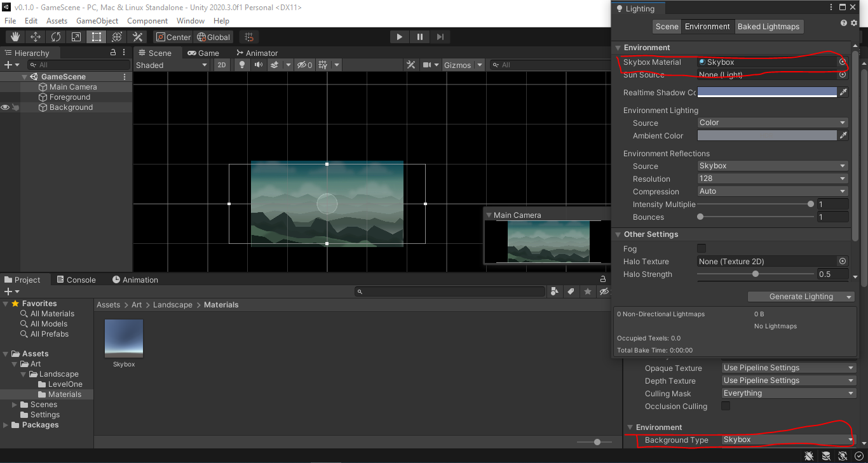Toggle grid snapping icon in toolbar
The height and width of the screenshot is (463, 868).
[249, 37]
